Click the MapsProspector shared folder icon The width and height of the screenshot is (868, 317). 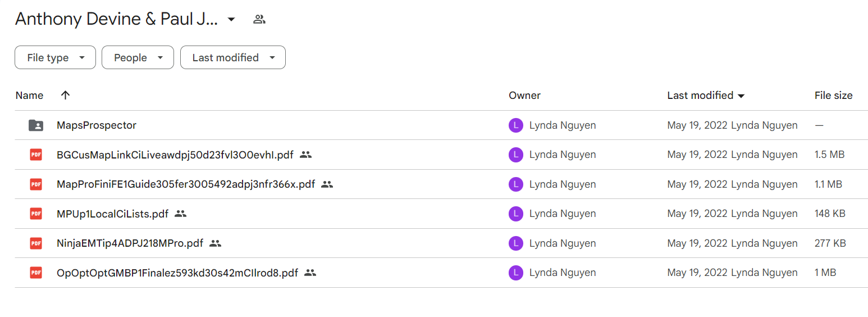point(36,125)
